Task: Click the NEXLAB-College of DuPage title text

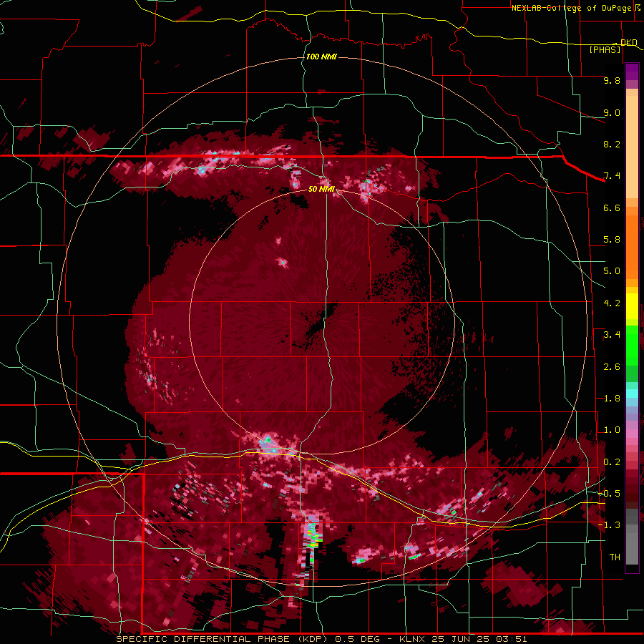Action: click(571, 8)
